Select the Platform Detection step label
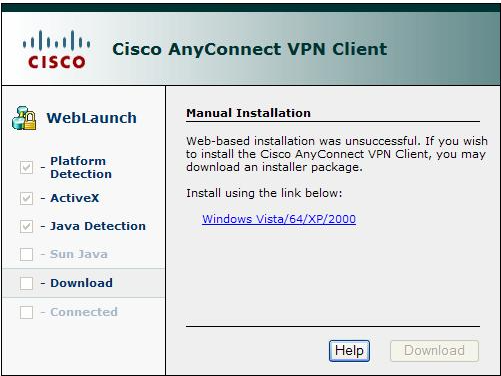Viewport: 501px width, 376px height. click(81, 167)
